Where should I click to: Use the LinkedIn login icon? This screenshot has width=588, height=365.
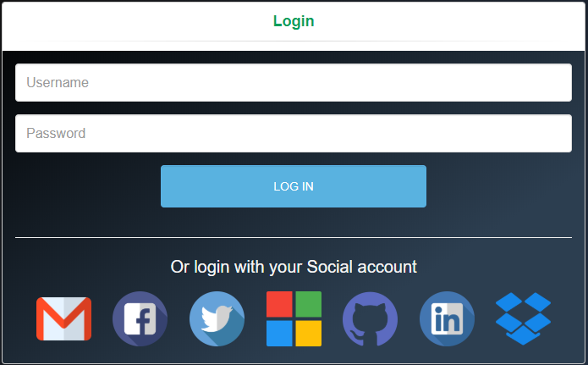pos(447,318)
